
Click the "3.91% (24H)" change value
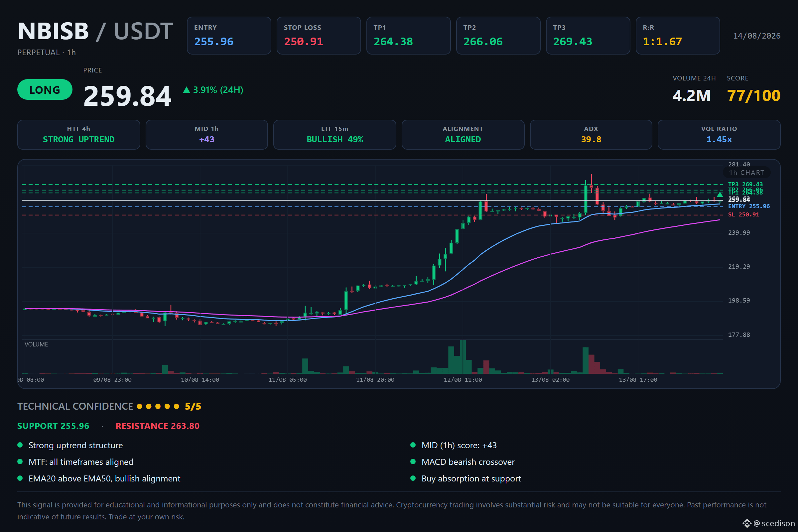tap(218, 90)
